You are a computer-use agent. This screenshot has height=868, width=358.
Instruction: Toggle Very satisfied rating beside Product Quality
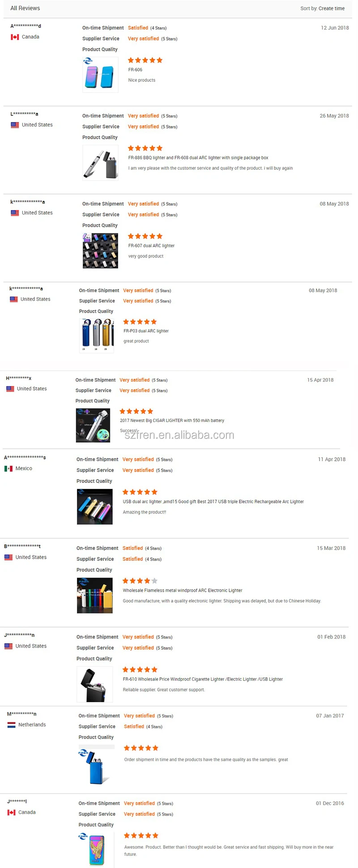click(143, 38)
